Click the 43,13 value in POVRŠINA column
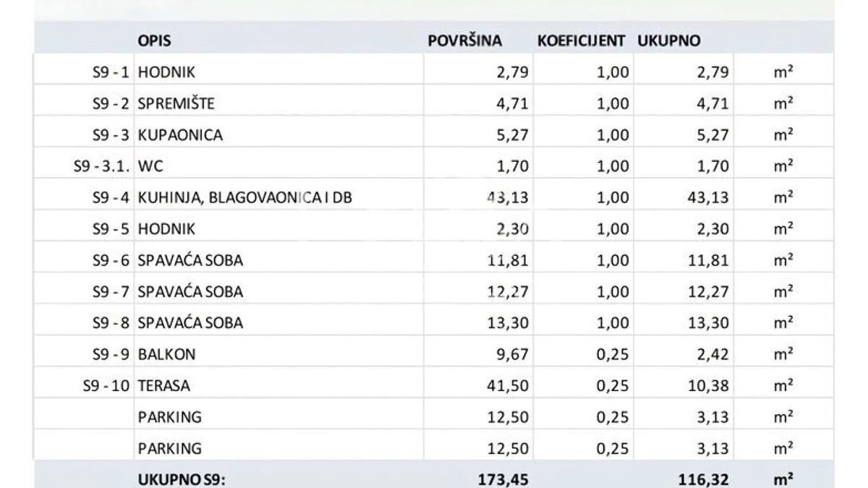 coord(509,198)
